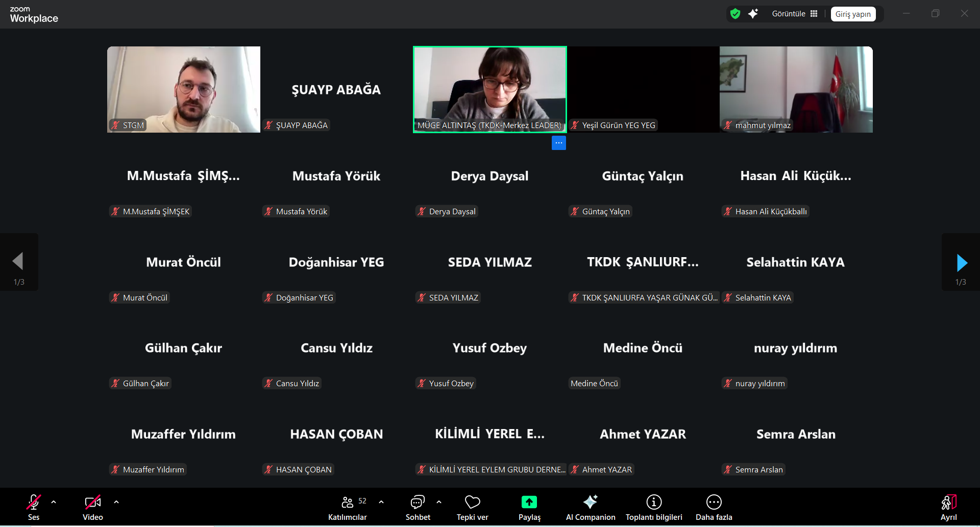Expand the arrow next to Katılımcılar

381,502
